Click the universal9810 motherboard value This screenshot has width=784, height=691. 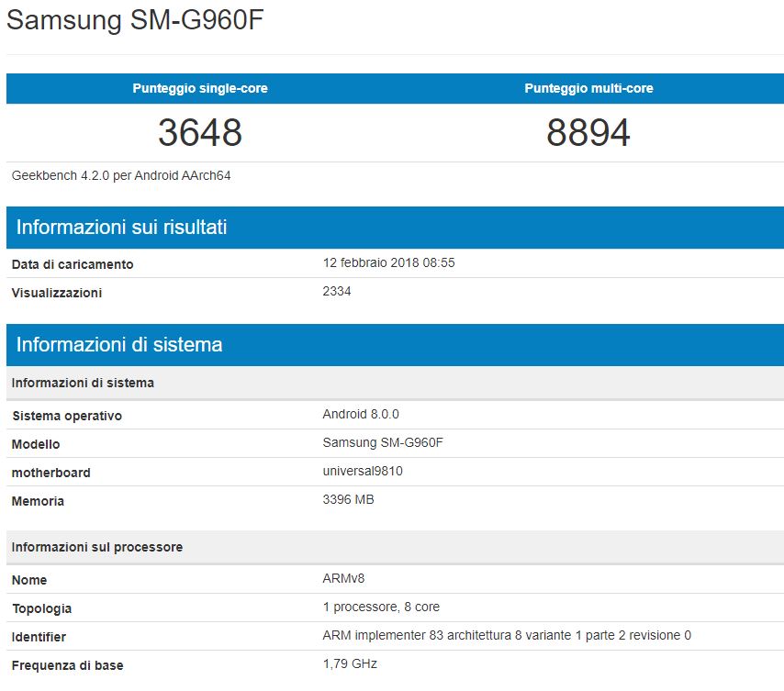point(363,471)
